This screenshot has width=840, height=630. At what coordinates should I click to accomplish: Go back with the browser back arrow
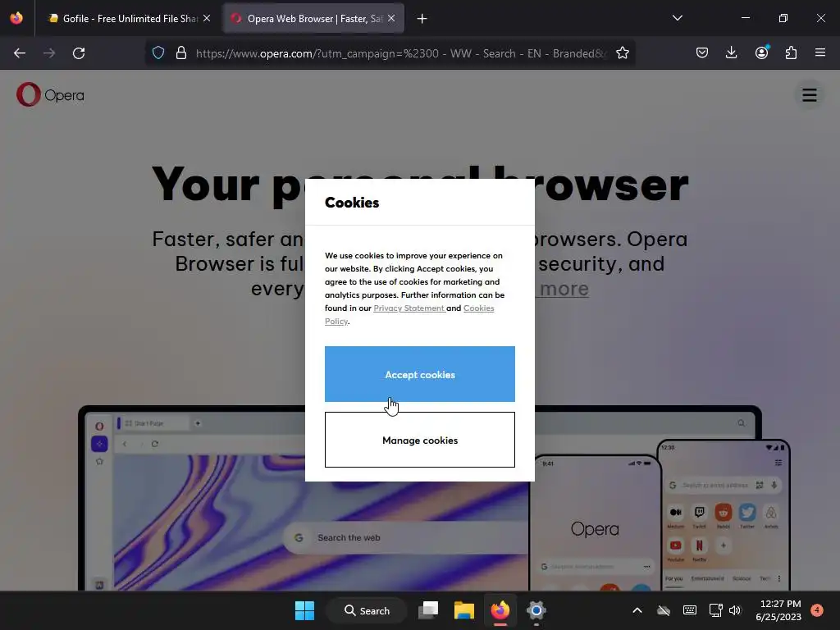pos(20,53)
